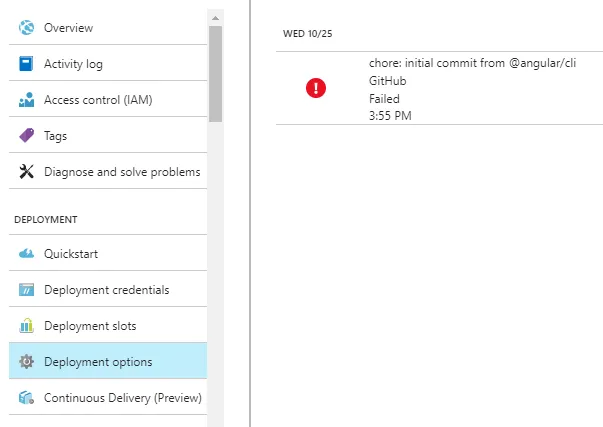Open the Overview menu item
The height and width of the screenshot is (427, 603).
69,28
